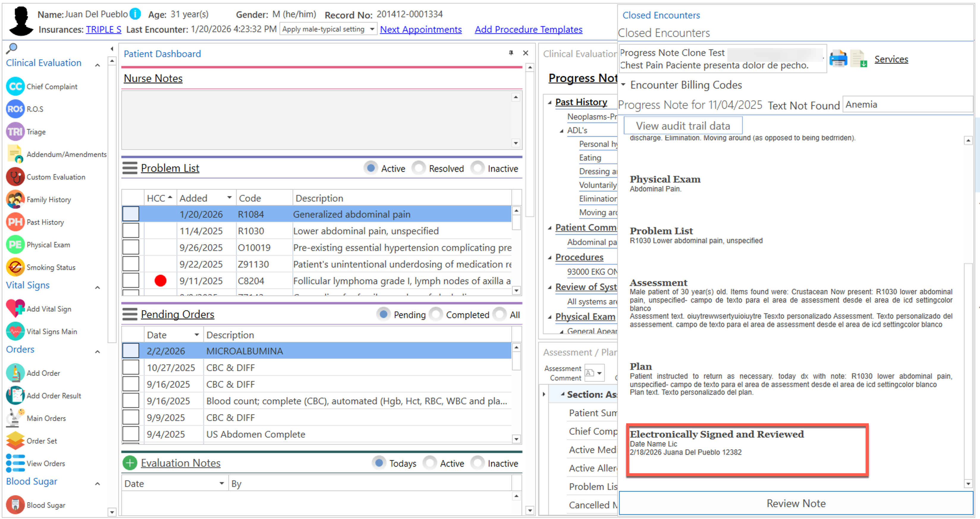This screenshot has height=519, width=980.
Task: Click the Review Note button
Action: point(796,503)
